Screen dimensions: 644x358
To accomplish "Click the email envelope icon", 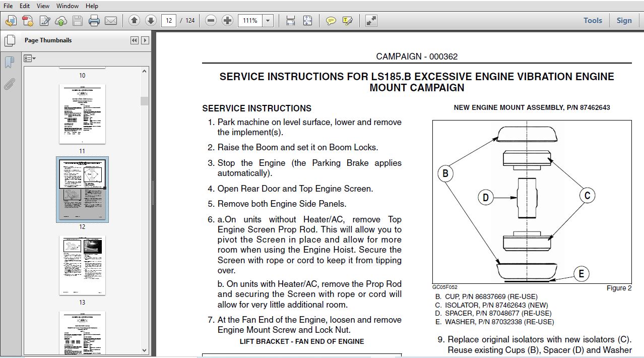I will 111,21.
